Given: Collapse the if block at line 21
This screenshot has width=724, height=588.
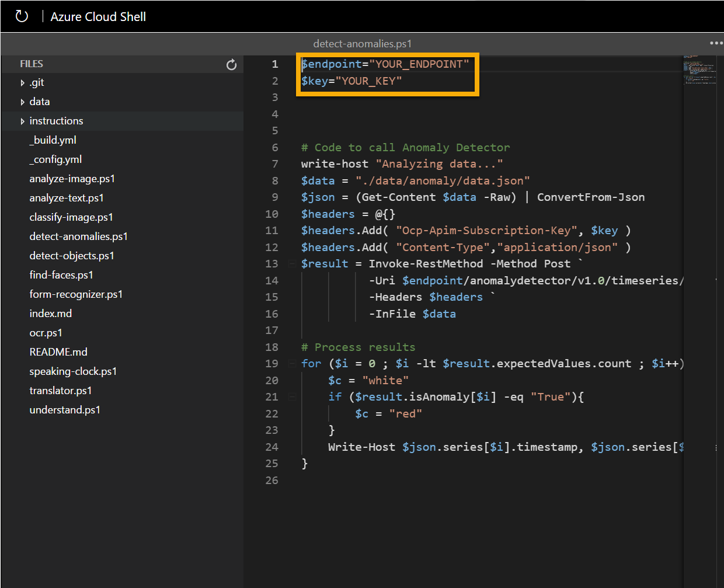Looking at the screenshot, I should point(291,397).
